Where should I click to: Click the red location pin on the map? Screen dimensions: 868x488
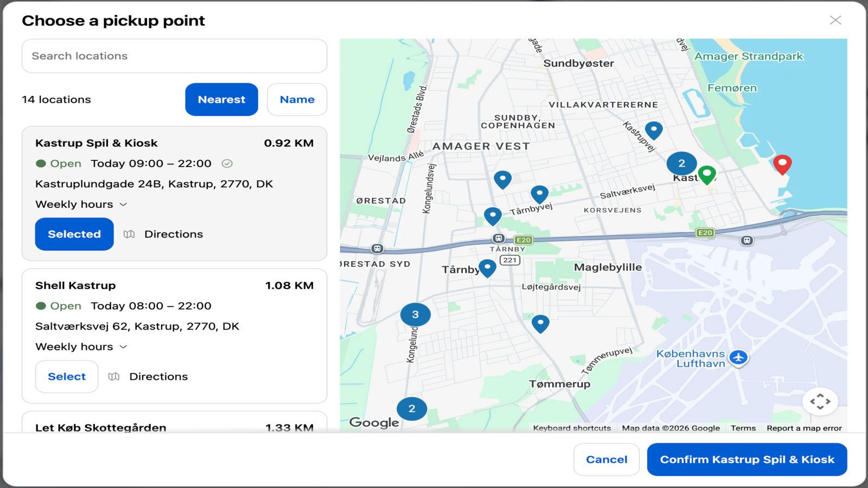(782, 164)
